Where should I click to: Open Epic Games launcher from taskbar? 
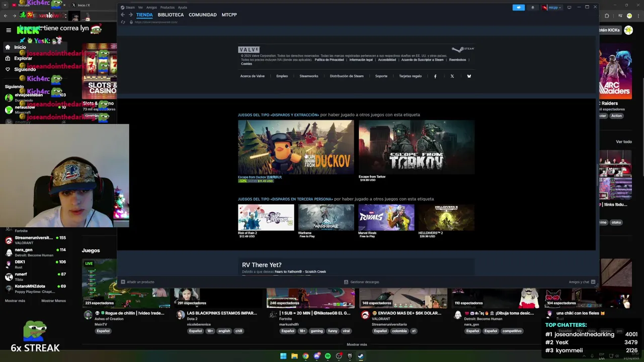pos(350,356)
